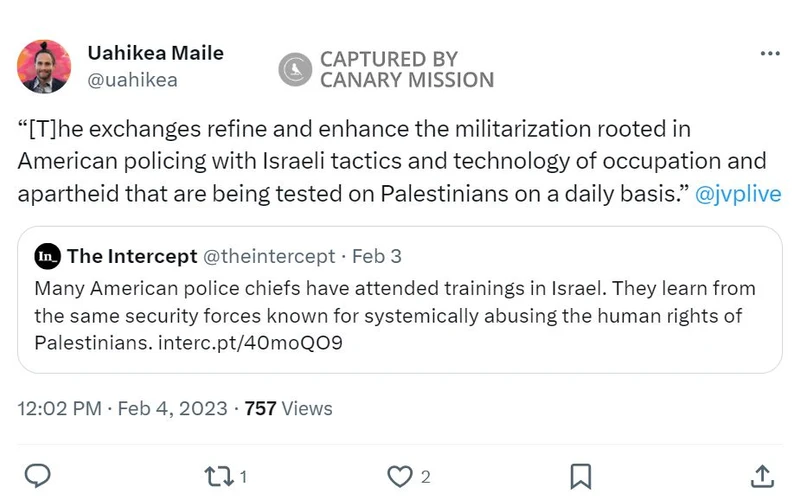Click Uahikea Maile's profile photo
This screenshot has height=500, width=800.
pos(44,66)
